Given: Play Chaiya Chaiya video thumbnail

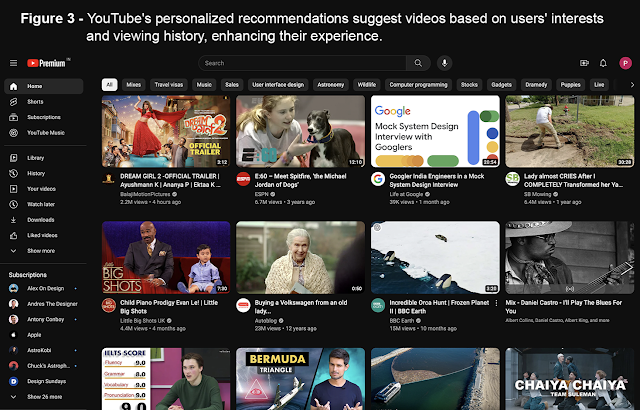Looking at the screenshot, I should [570, 379].
